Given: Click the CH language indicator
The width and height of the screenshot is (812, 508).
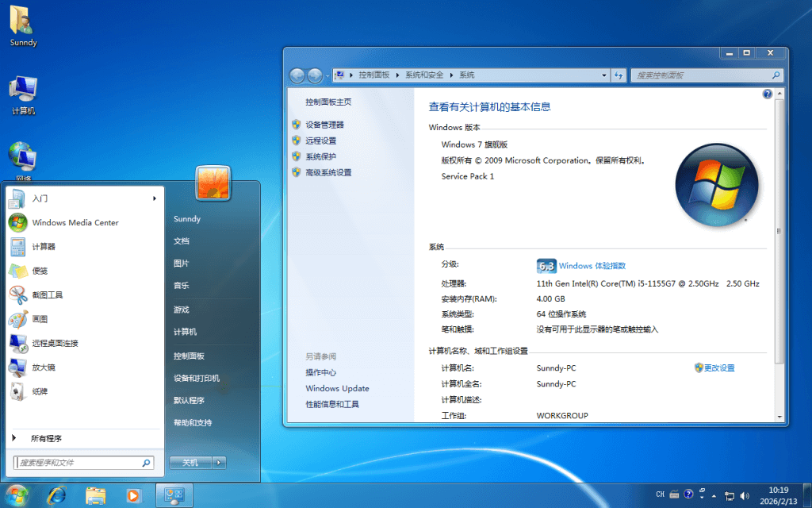Looking at the screenshot, I should (661, 495).
